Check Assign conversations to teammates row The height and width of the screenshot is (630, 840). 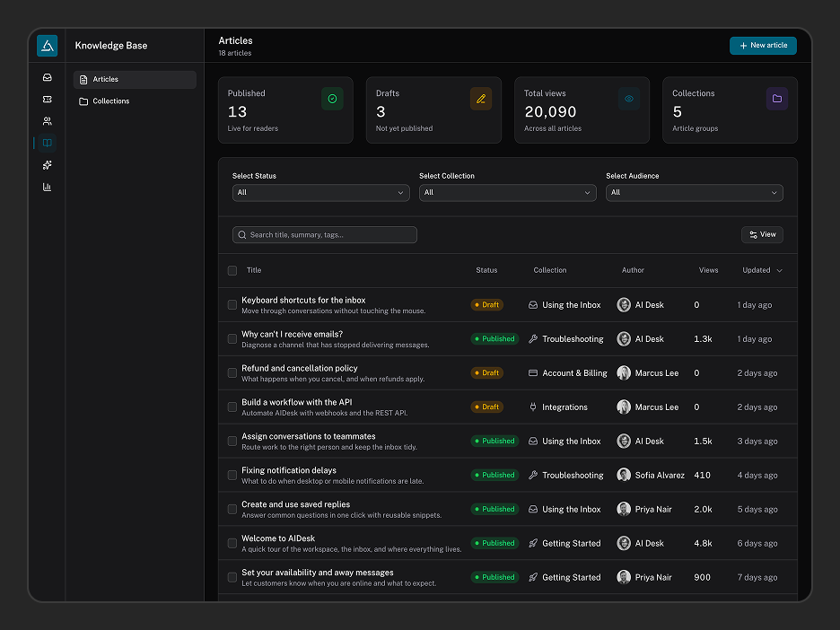pos(232,441)
